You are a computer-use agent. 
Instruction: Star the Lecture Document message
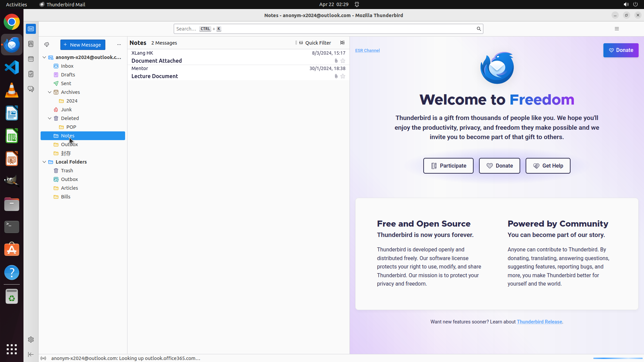pyautogui.click(x=343, y=76)
